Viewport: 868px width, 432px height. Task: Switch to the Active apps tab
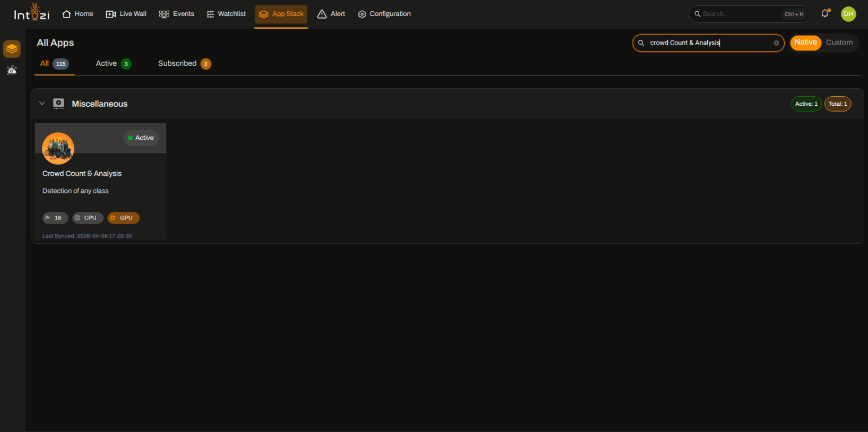113,64
